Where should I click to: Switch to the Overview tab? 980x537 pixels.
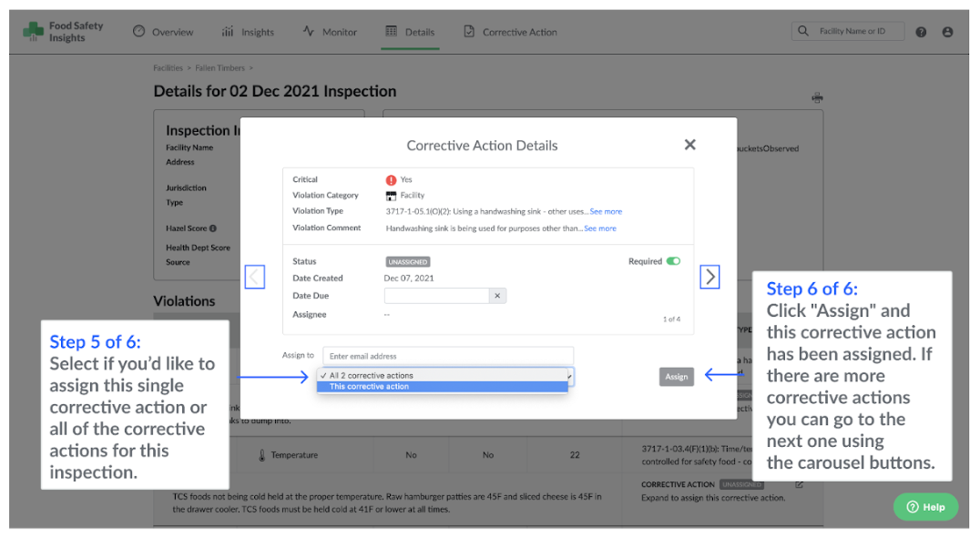coord(163,32)
